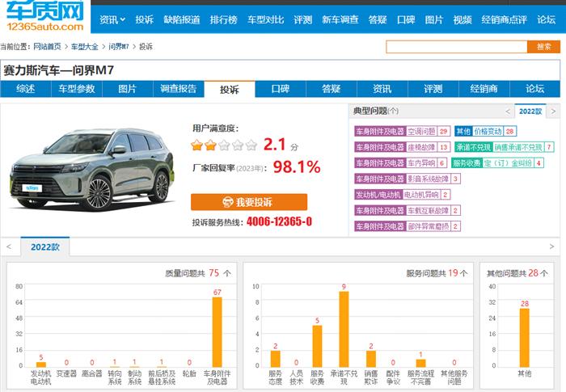Switch to the 答疑 tab under model title
The width and height of the screenshot is (566, 392).
[332, 89]
